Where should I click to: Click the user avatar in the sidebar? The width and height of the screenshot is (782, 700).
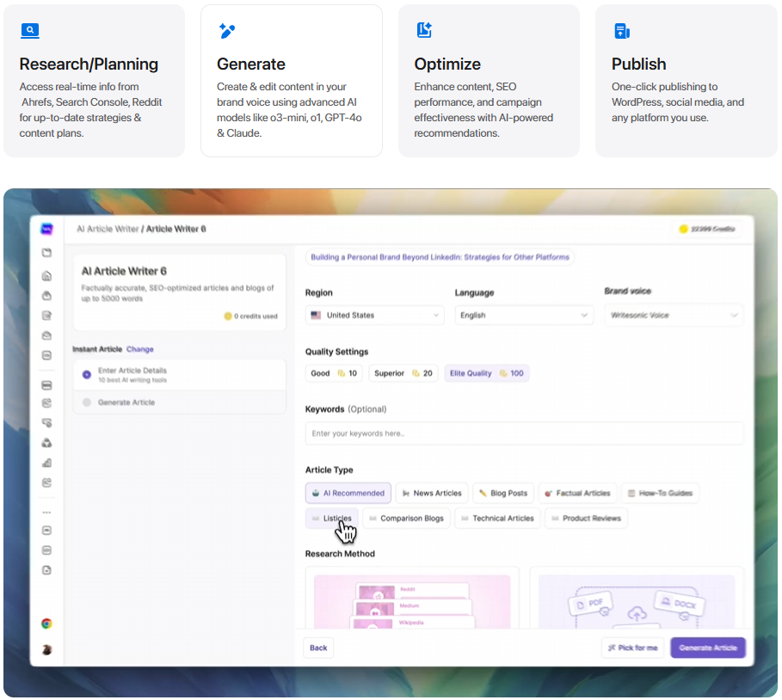point(46,649)
